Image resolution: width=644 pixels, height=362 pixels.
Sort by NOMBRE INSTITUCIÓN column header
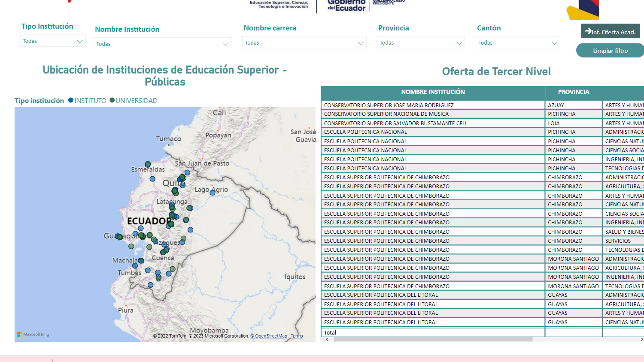[433, 92]
